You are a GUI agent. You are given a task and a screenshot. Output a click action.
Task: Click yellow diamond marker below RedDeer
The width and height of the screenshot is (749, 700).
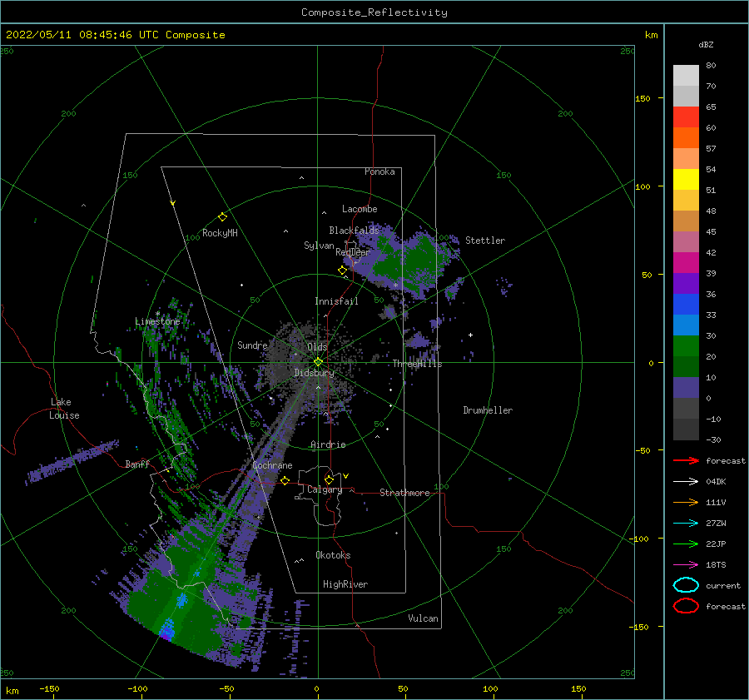[x=343, y=271]
